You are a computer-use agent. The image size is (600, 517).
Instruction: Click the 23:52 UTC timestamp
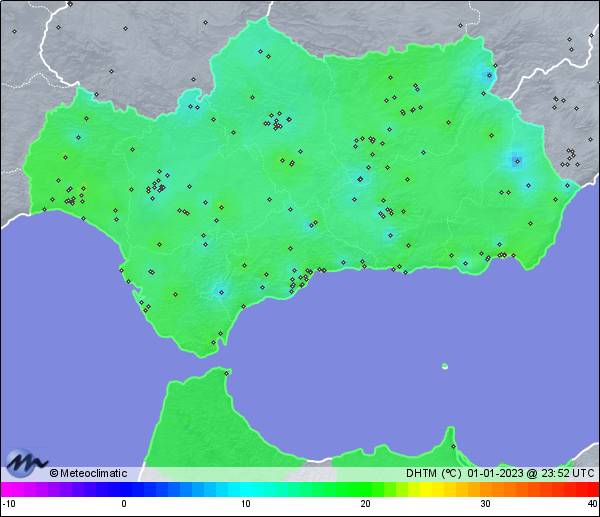tap(567, 473)
